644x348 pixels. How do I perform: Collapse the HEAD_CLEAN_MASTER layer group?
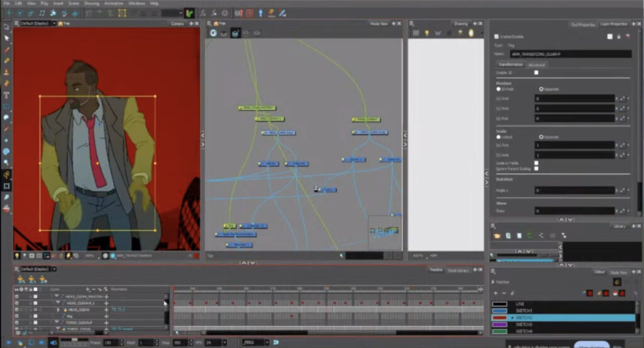coord(56,296)
